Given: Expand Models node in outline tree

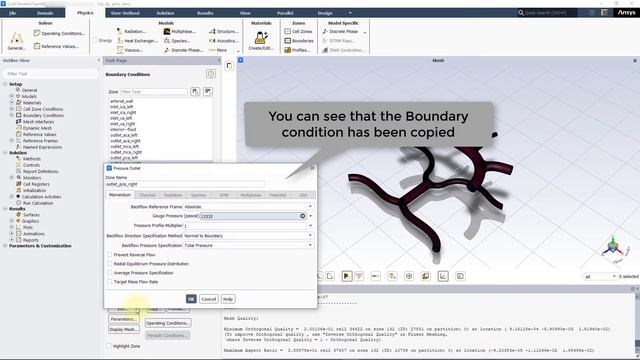Looking at the screenshot, I should pyautogui.click(x=12, y=96).
